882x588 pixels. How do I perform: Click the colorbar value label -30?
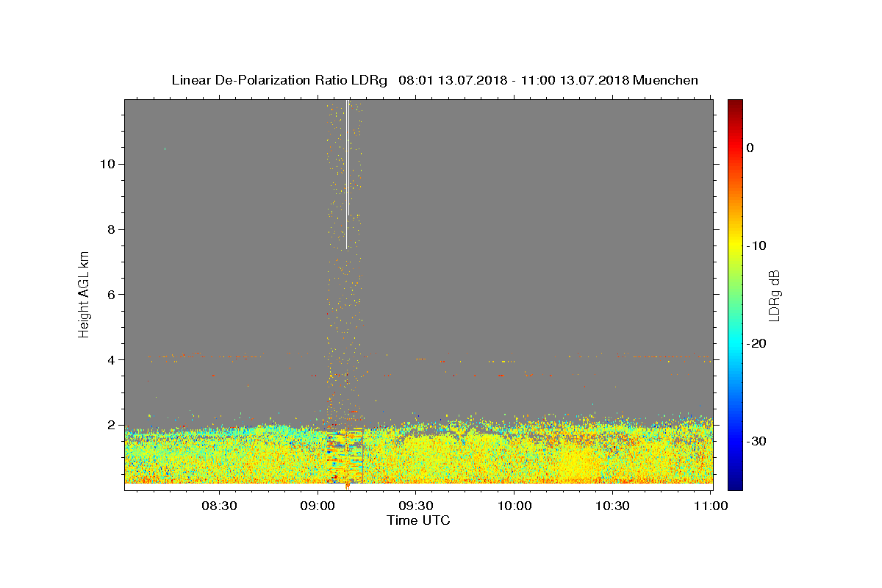pyautogui.click(x=756, y=441)
